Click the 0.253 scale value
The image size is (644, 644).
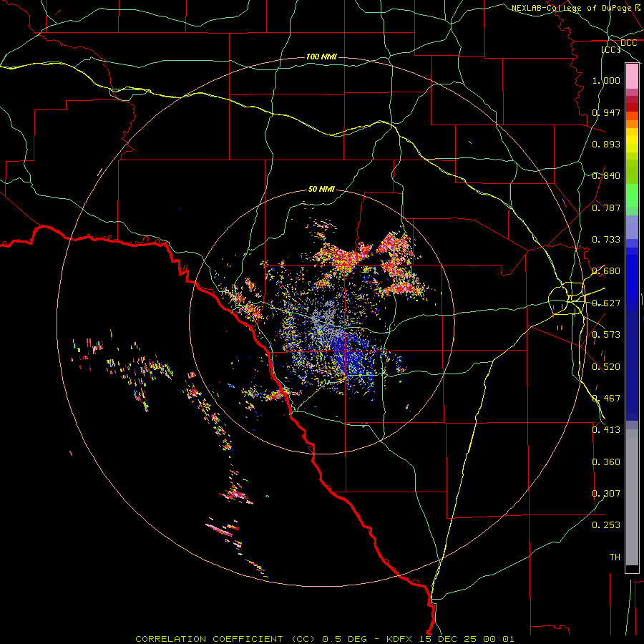pyautogui.click(x=606, y=525)
